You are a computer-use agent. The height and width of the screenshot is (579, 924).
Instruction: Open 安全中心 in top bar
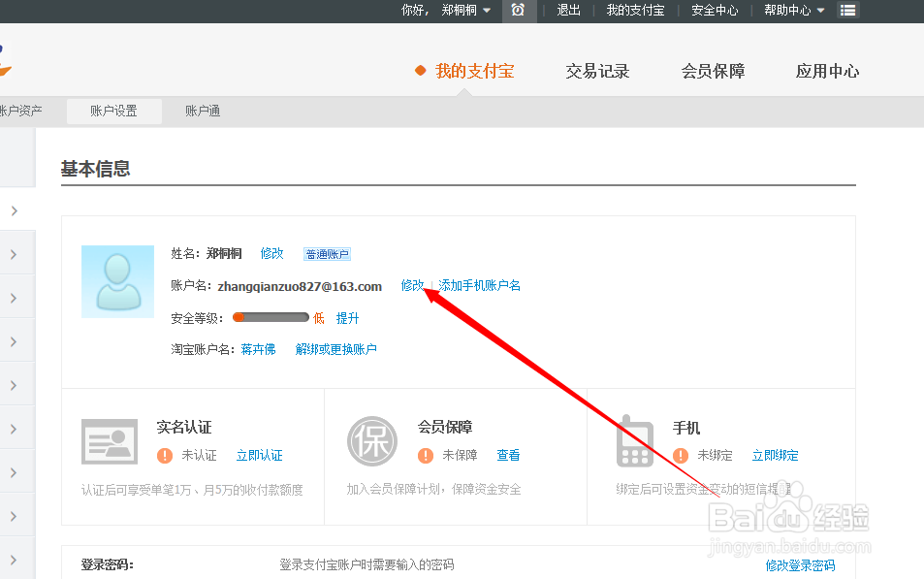pyautogui.click(x=715, y=10)
